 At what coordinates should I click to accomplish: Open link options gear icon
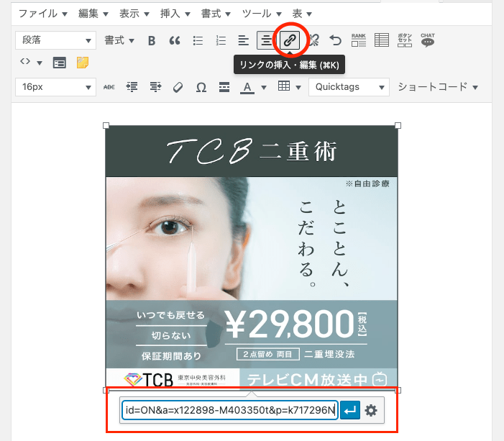371,410
